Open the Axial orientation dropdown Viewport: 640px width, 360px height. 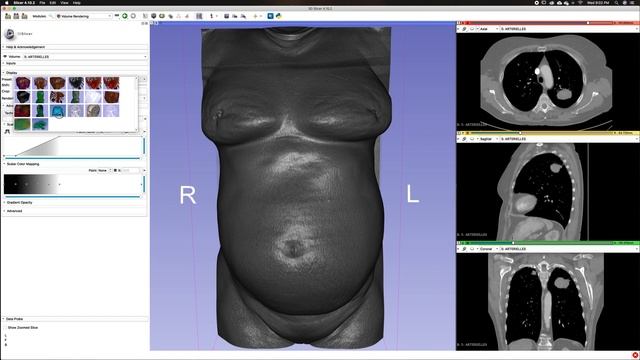(488, 29)
